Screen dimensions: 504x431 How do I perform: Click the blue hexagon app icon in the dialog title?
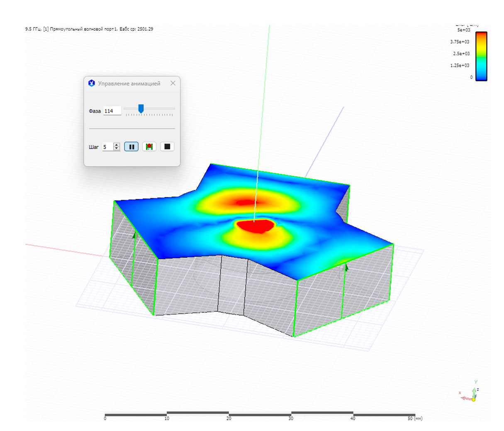click(92, 83)
